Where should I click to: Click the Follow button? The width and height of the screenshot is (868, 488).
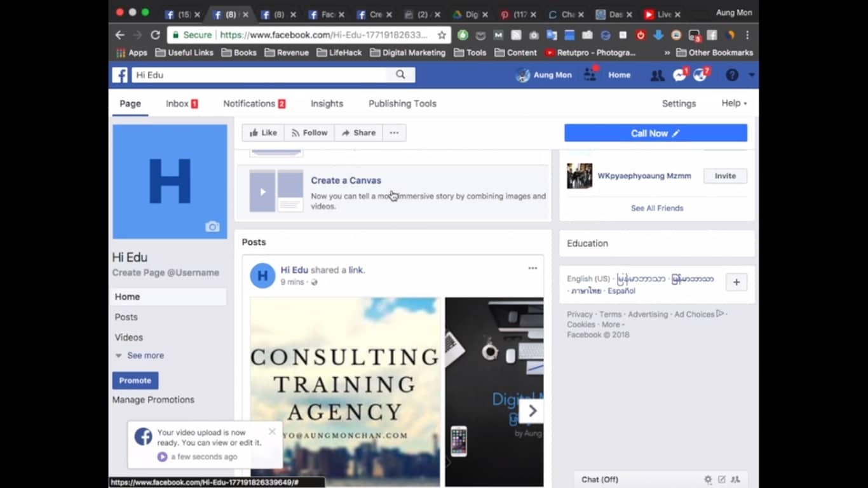(x=309, y=133)
